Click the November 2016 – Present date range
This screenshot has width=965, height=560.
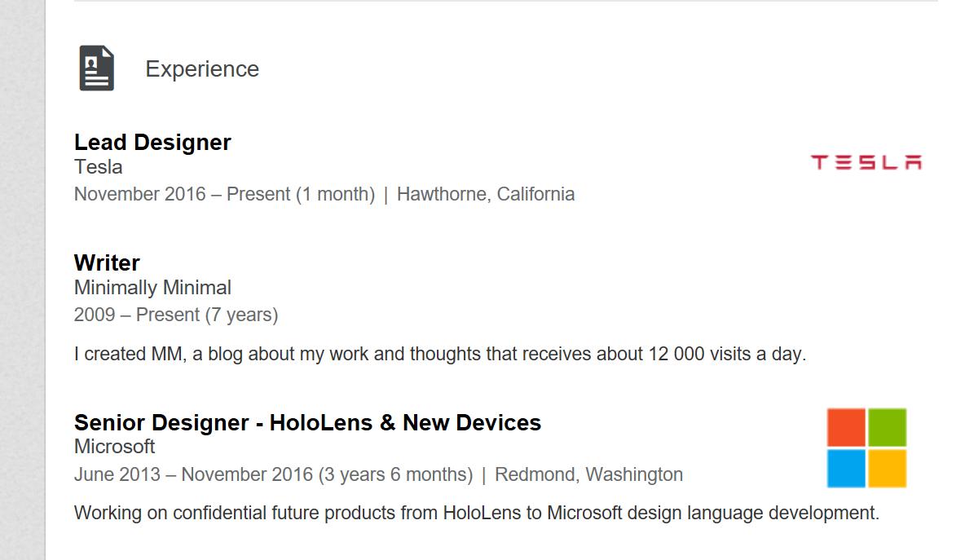[x=224, y=195]
